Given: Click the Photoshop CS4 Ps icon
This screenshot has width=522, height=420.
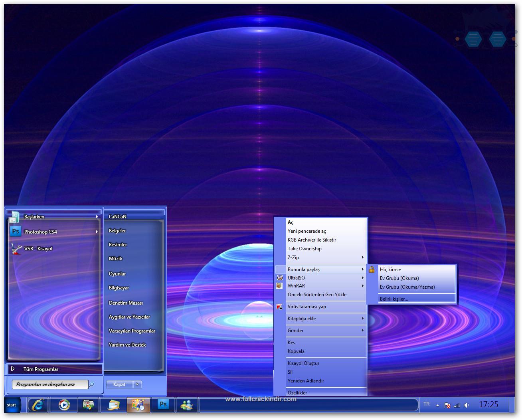Looking at the screenshot, I should (16, 231).
